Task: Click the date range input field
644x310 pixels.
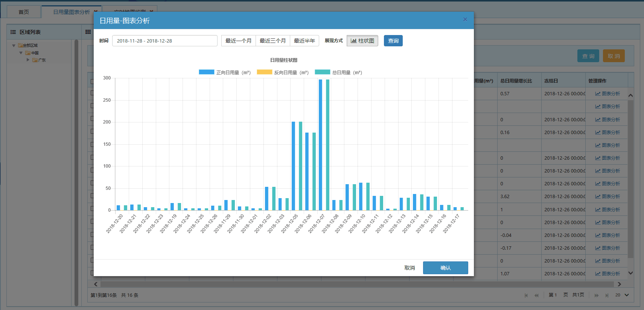Action: coord(164,41)
